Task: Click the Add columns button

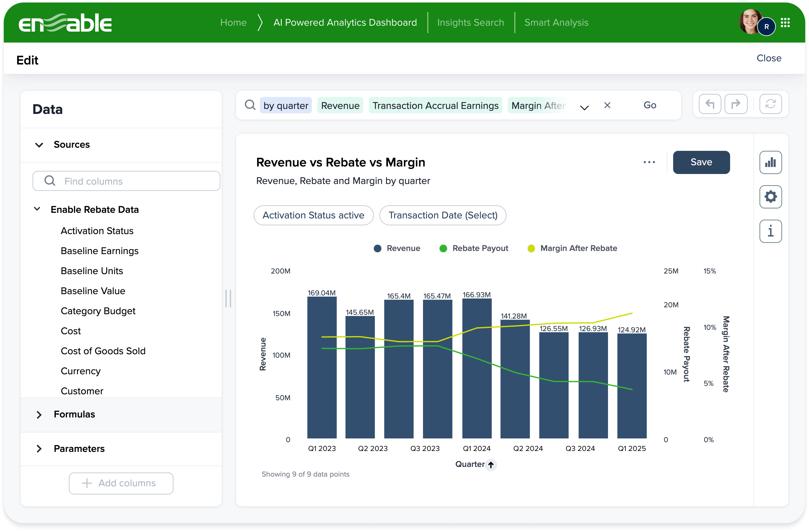Action: [x=121, y=483]
